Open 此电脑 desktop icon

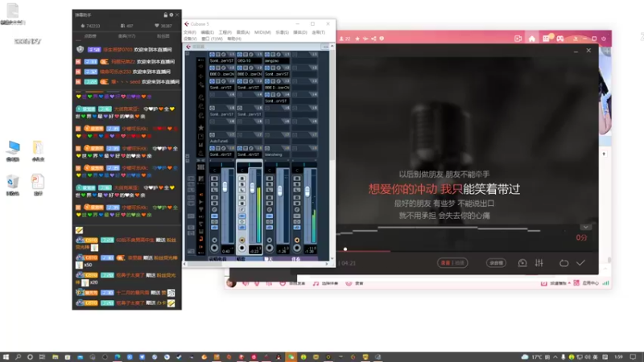tap(13, 150)
